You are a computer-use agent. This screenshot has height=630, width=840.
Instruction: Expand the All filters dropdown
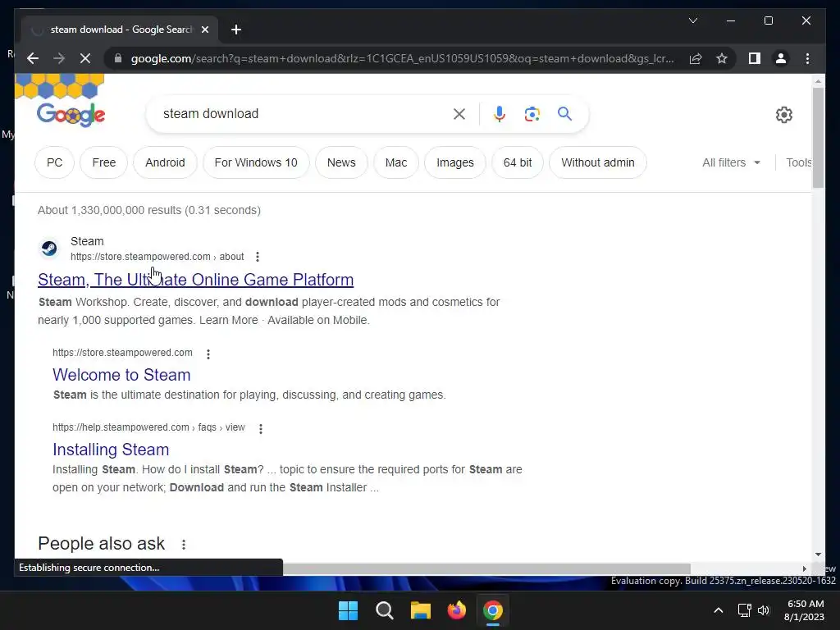click(731, 162)
